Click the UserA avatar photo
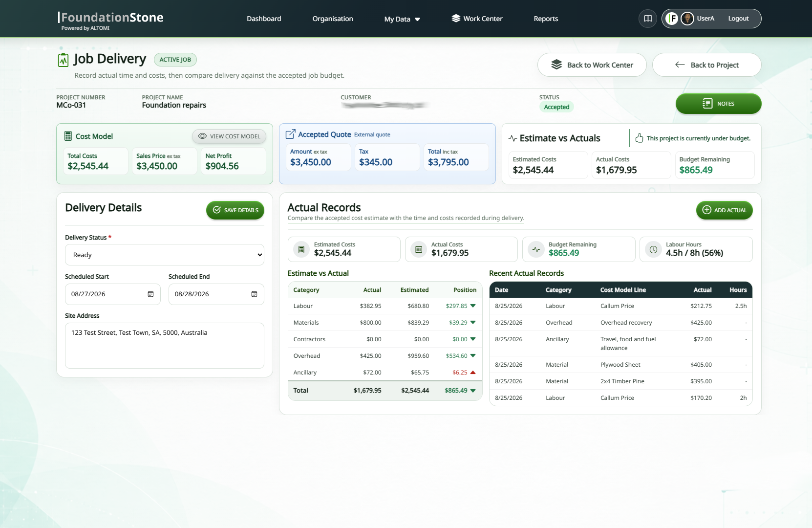The height and width of the screenshot is (528, 812). click(x=687, y=19)
